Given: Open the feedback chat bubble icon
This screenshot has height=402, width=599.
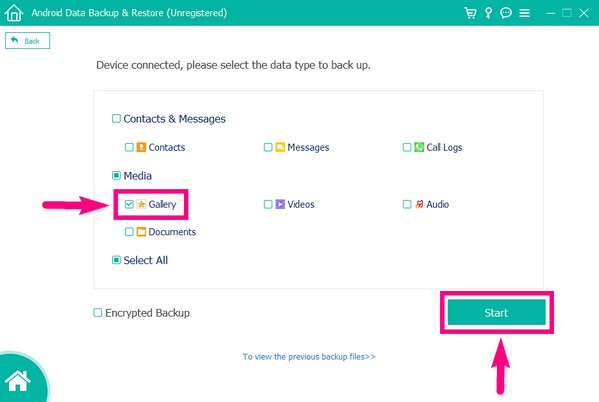Looking at the screenshot, I should point(506,13).
